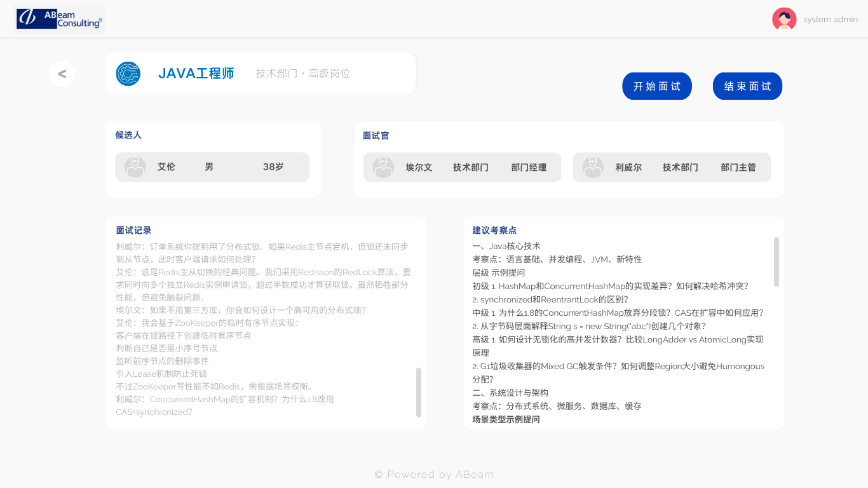
Task: Click the line 场景类型示例提问
Action: pos(506,419)
